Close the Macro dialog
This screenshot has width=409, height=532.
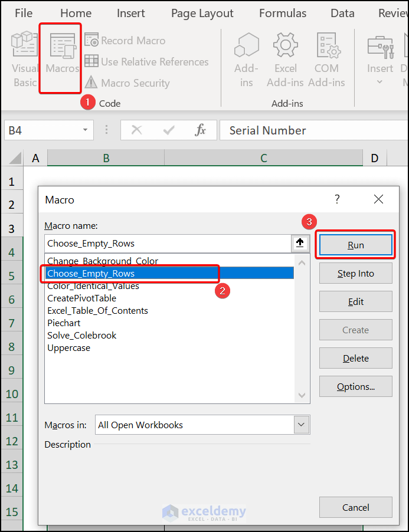378,199
